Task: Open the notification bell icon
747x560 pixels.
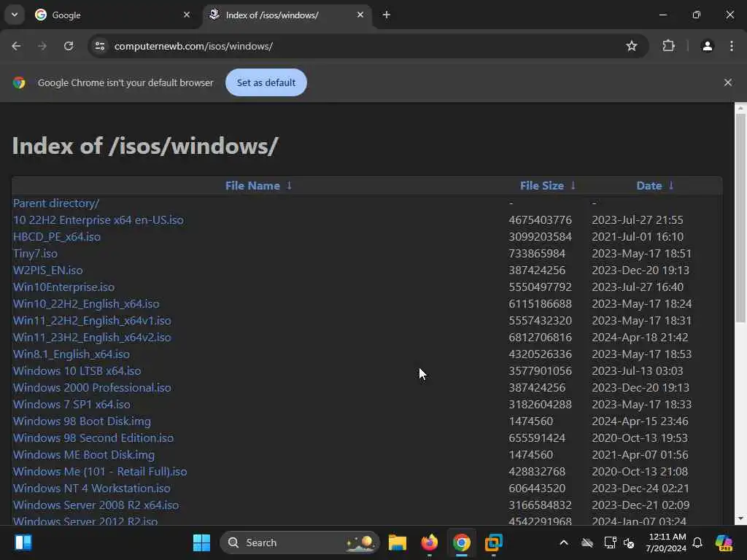Action: (697, 542)
